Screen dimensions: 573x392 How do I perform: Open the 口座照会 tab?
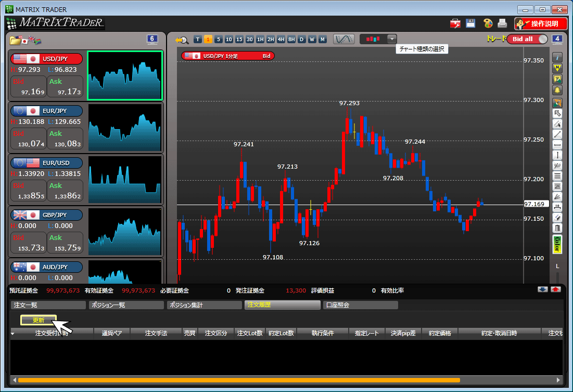tap(361, 305)
